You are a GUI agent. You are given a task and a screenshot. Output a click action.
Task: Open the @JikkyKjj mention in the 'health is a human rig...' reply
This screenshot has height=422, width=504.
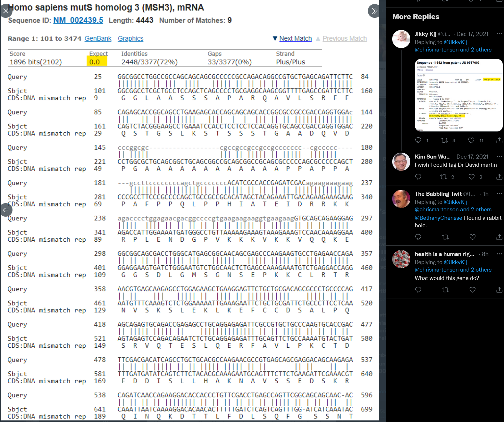click(x=455, y=262)
